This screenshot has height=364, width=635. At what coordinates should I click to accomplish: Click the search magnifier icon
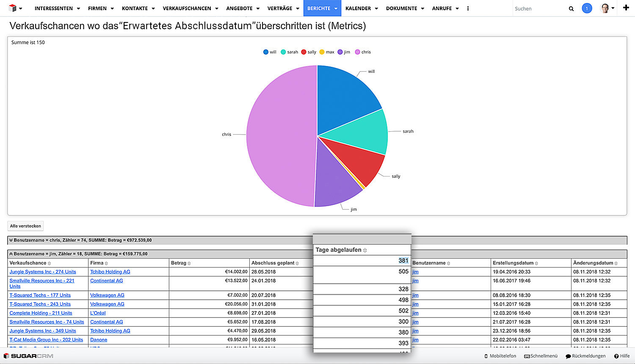[571, 8]
